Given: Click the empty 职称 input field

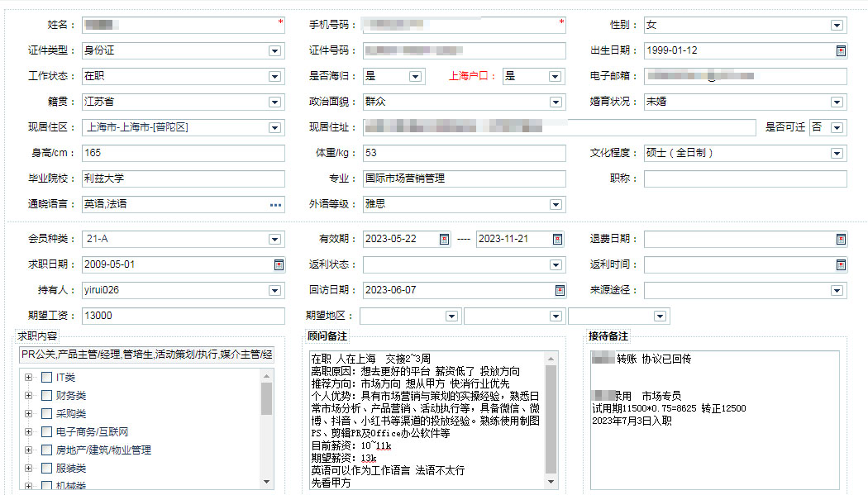Looking at the screenshot, I should 745,178.
